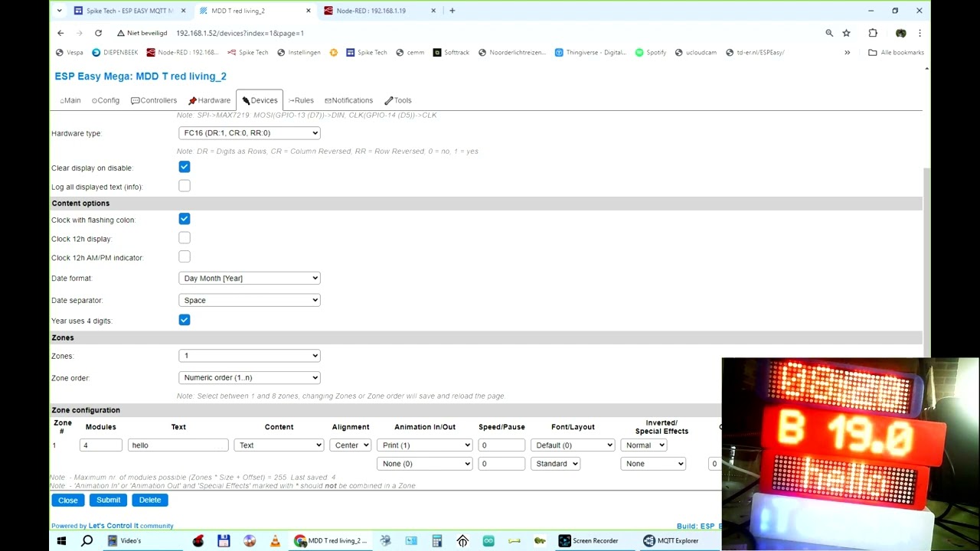
Task: Open the zone Content dropdown
Action: [x=279, y=445]
